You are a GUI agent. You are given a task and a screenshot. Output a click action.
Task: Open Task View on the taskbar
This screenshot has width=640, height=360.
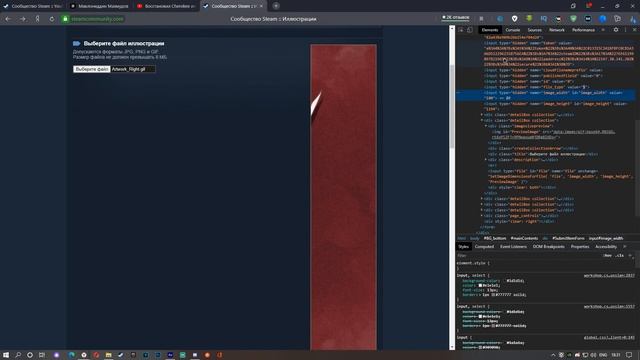coord(42,355)
